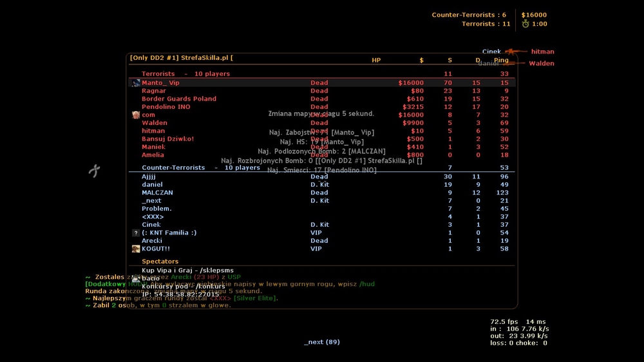Click the Spectators section header
This screenshot has width=644, height=362.
pos(160,262)
